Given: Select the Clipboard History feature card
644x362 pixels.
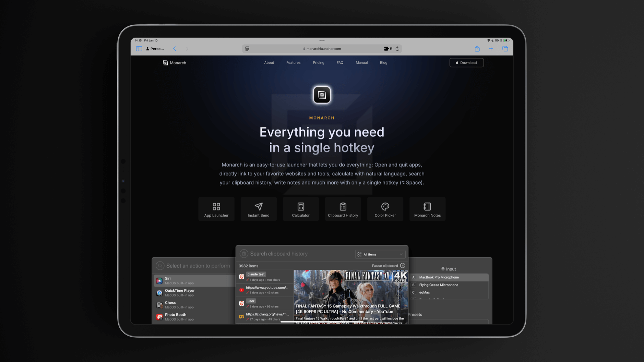Looking at the screenshot, I should pos(343,209).
